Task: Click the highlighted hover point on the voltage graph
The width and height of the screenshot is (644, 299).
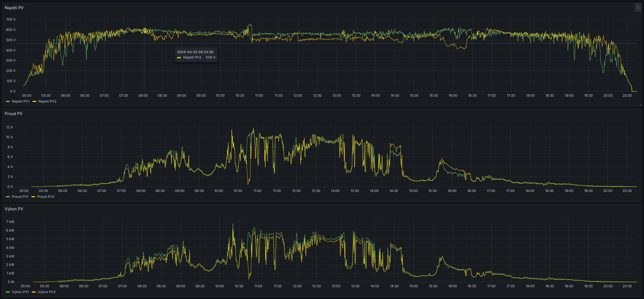Action: point(145,30)
